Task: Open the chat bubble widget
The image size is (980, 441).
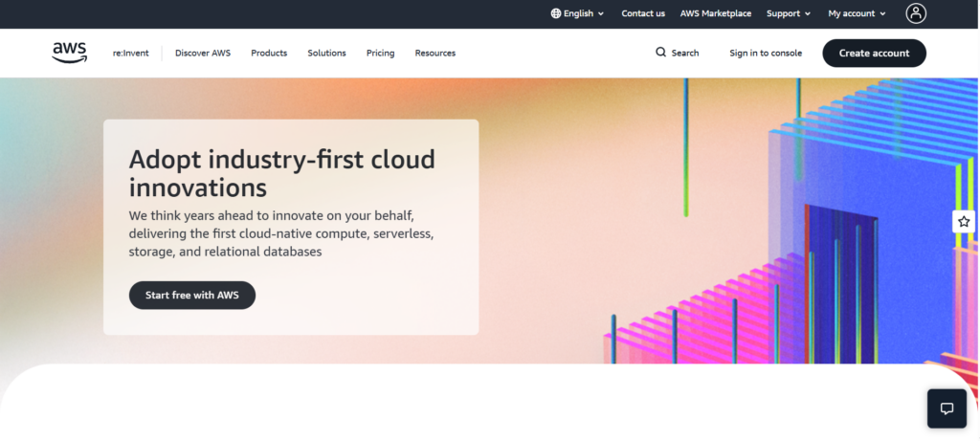Action: [947, 408]
